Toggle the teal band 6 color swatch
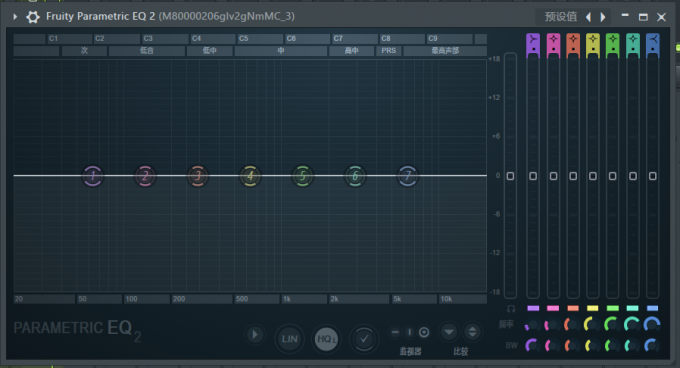 click(632, 308)
